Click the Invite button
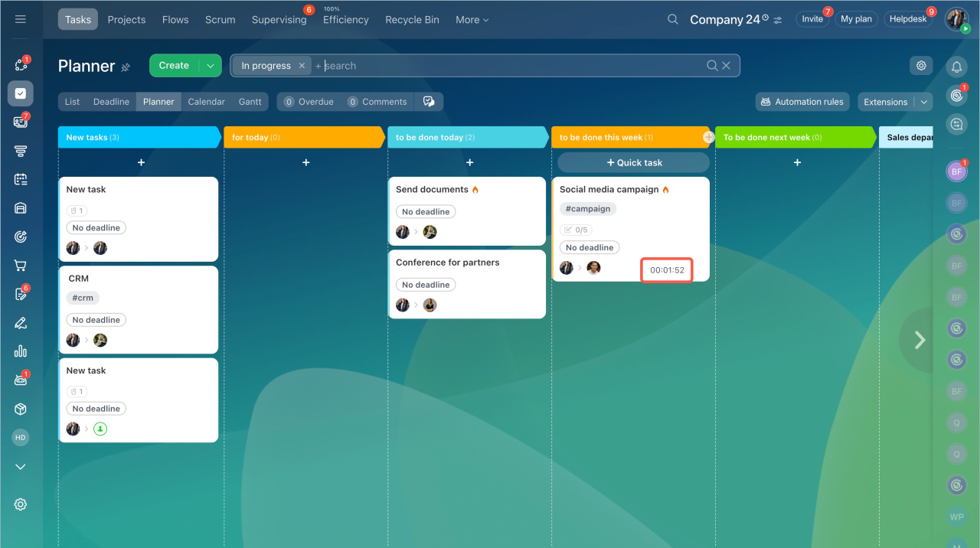The image size is (980, 548). (x=812, y=19)
